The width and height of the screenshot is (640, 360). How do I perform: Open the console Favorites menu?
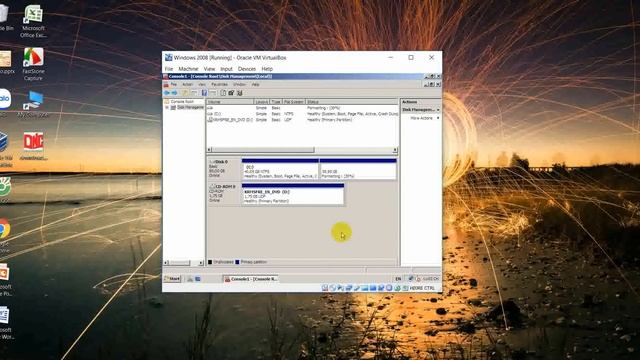(x=219, y=84)
